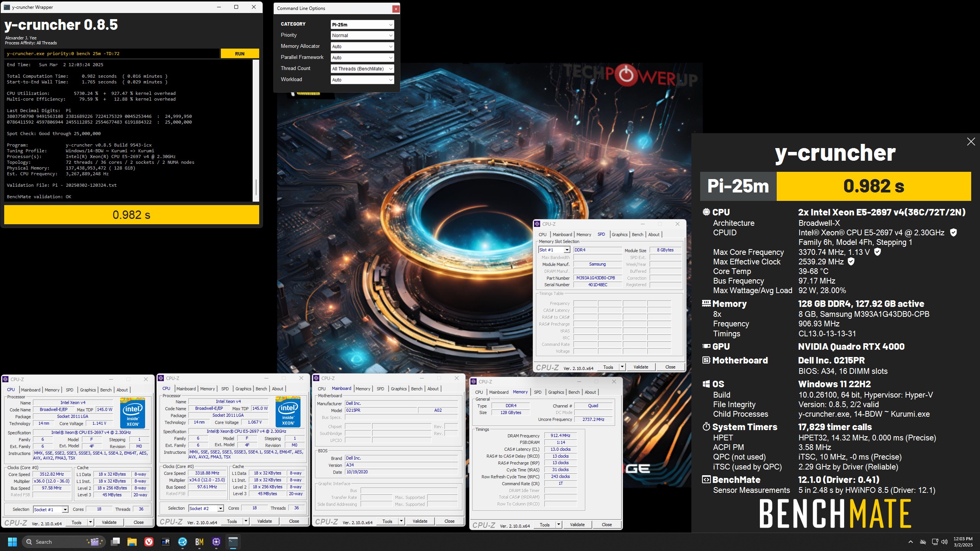Switch to Mainboard tab in Socket #1 CPU-Z
This screenshot has height=551, width=980.
tap(31, 390)
